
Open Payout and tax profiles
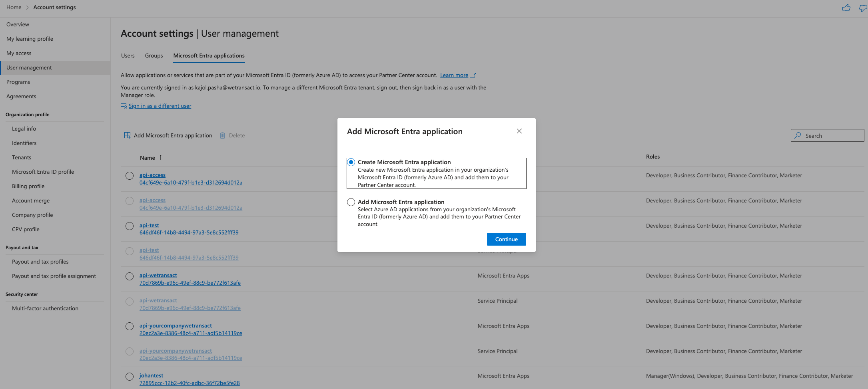[40, 262]
